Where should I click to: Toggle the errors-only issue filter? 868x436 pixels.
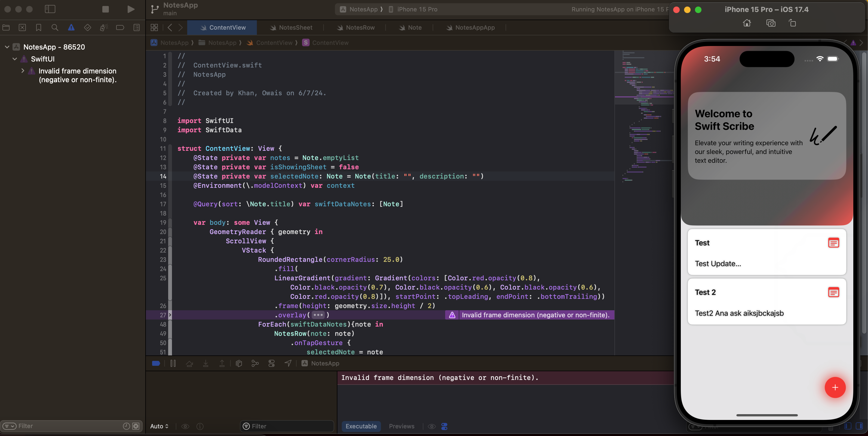136,426
